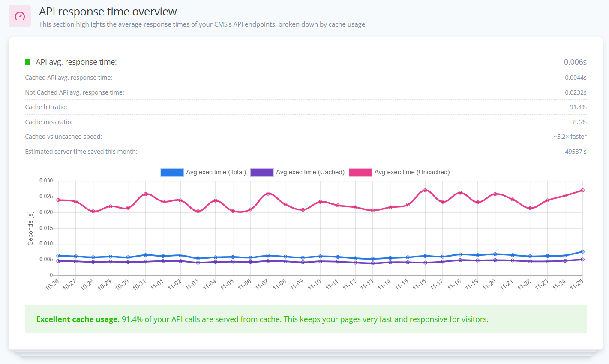
Task: Click the section description under the heading
Action: pos(203,24)
